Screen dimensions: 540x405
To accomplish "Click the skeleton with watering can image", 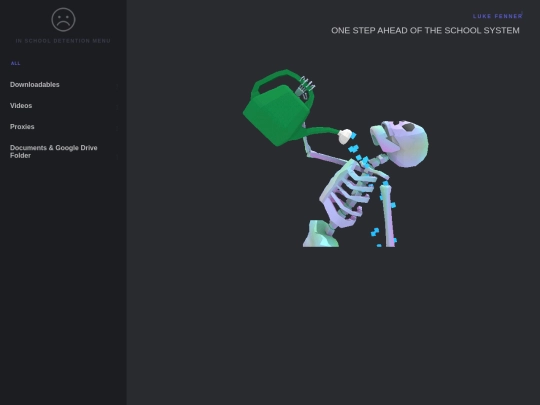I will tap(336, 158).
